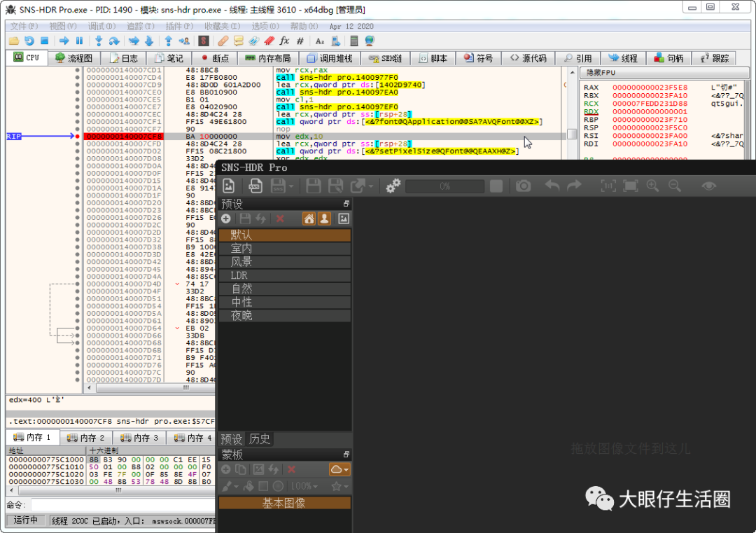The width and height of the screenshot is (756, 533).
Task: Pause execution with the pause icon
Action: coord(80,41)
